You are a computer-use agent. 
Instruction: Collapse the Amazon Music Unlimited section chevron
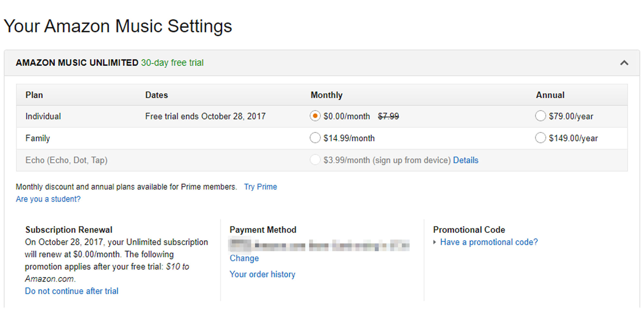point(624,63)
